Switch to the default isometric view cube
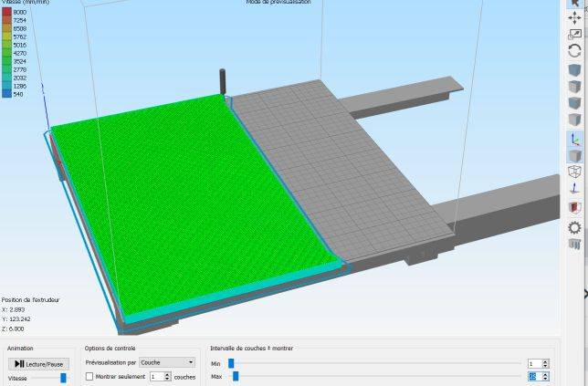Image resolution: width=588 pixels, height=386 pixels. point(574,69)
